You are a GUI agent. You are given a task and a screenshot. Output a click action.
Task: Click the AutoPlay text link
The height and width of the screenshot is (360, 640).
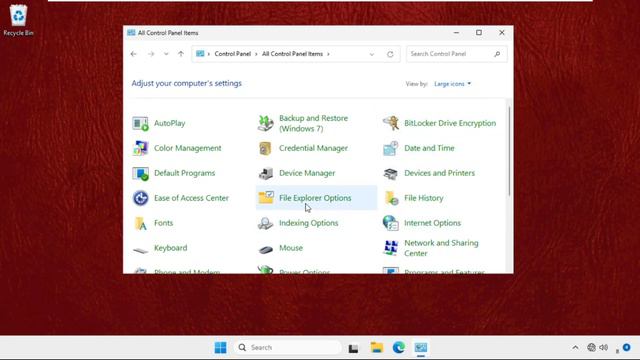[x=169, y=123]
